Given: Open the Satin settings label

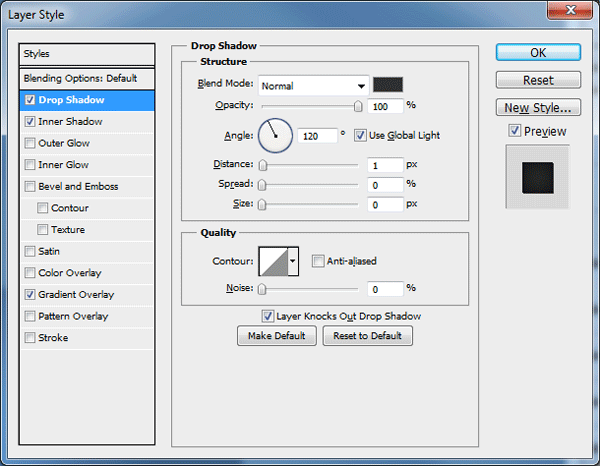Looking at the screenshot, I should tap(49, 251).
